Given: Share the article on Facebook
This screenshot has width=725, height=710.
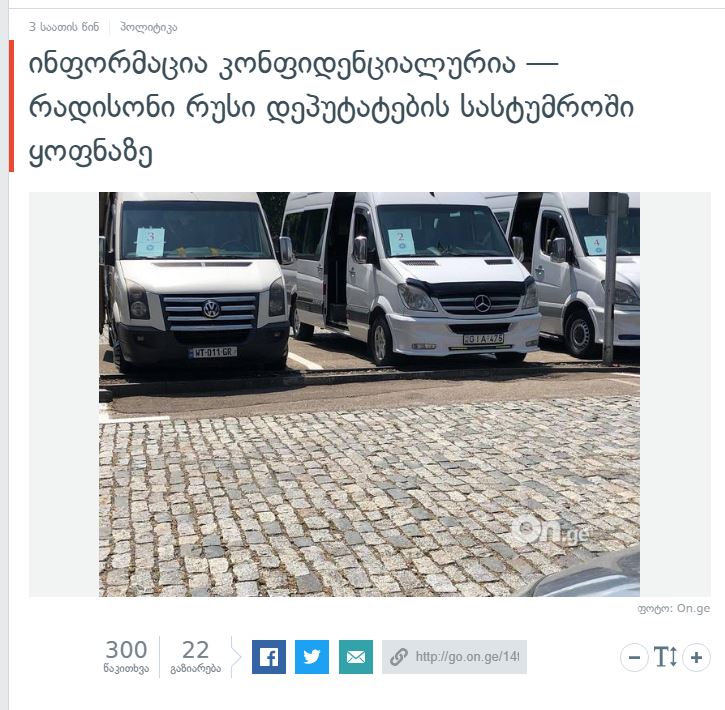Looking at the screenshot, I should (x=269, y=657).
